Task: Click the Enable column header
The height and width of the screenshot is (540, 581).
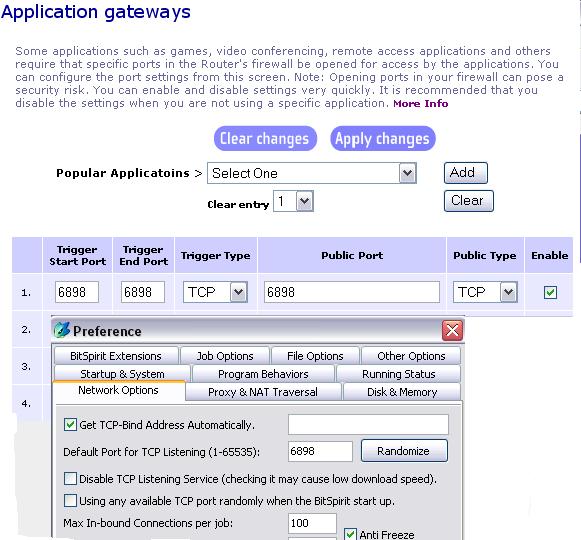Action: pyautogui.click(x=550, y=255)
